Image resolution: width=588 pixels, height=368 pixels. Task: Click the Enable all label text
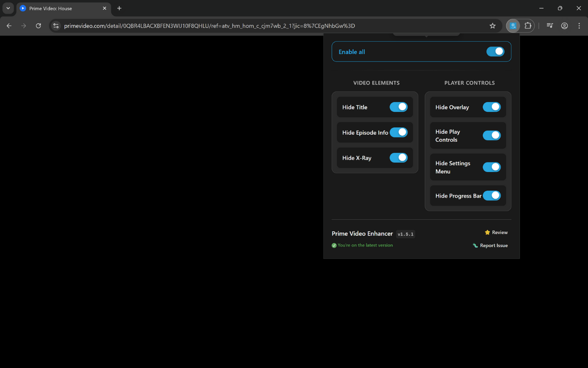click(352, 52)
